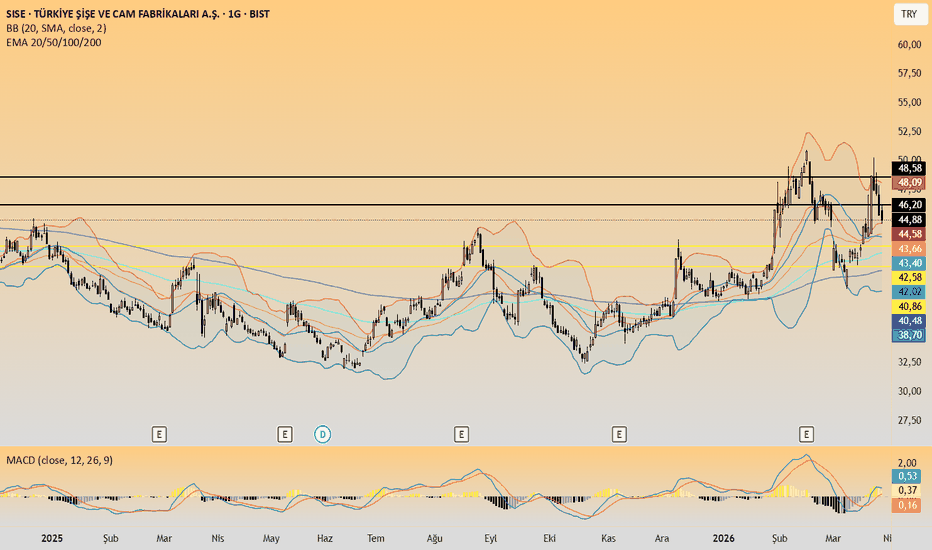Click the 27,50 price axis tick

(x=909, y=420)
